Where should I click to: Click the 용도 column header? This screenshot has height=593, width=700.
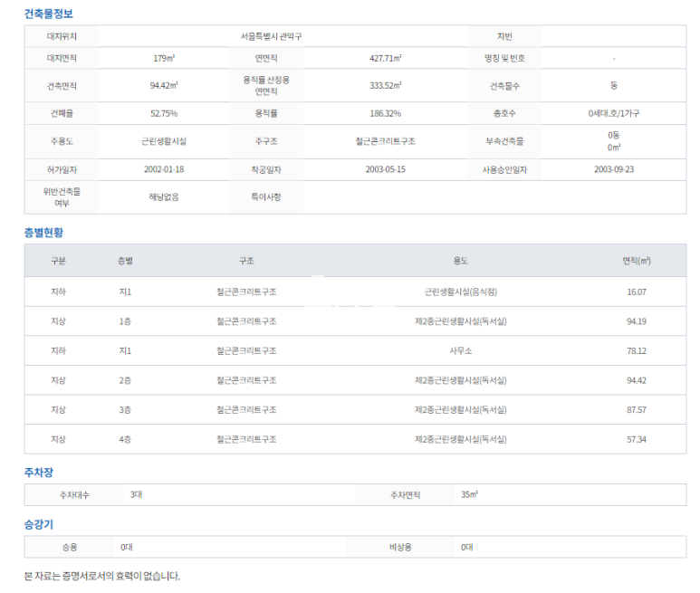[460, 261]
